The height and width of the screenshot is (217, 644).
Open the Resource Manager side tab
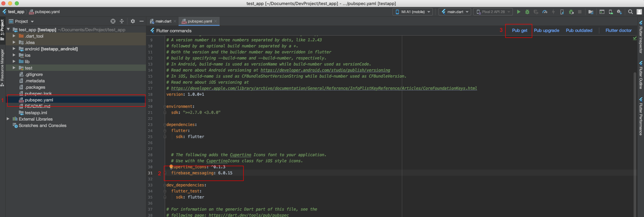coord(2,68)
